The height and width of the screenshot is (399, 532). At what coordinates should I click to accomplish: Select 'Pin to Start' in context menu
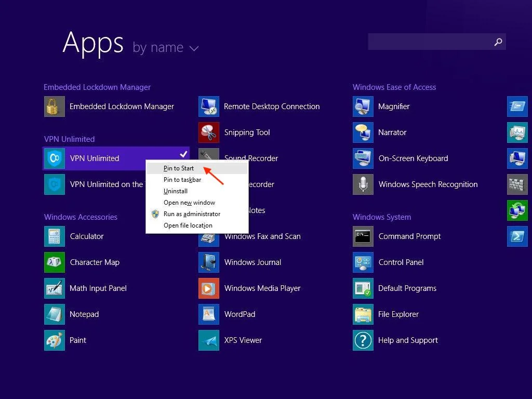click(179, 168)
